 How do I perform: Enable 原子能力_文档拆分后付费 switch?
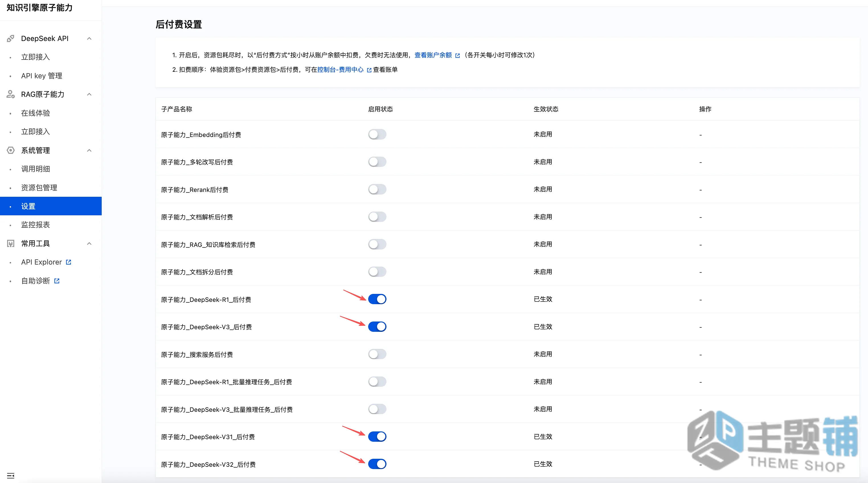coord(377,272)
